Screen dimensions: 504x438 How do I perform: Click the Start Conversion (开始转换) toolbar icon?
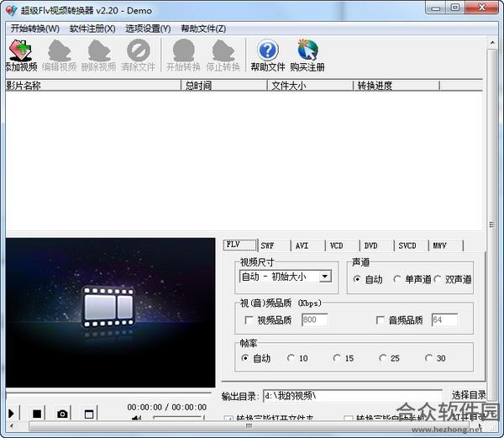(x=183, y=55)
